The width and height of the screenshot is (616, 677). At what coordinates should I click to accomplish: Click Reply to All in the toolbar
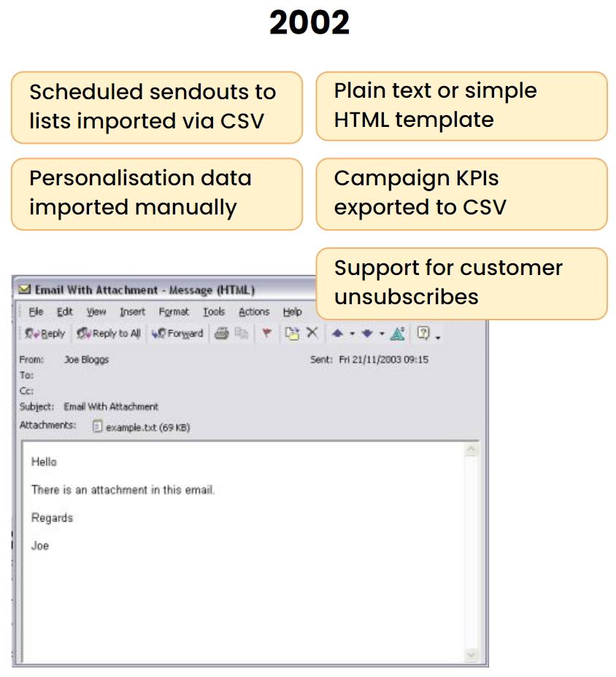tap(109, 333)
